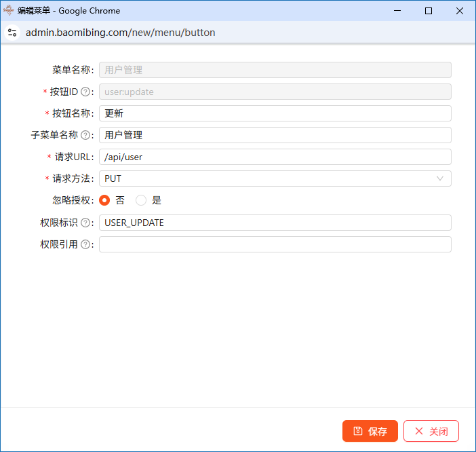Click help icon beside 权限引用 label

85,244
